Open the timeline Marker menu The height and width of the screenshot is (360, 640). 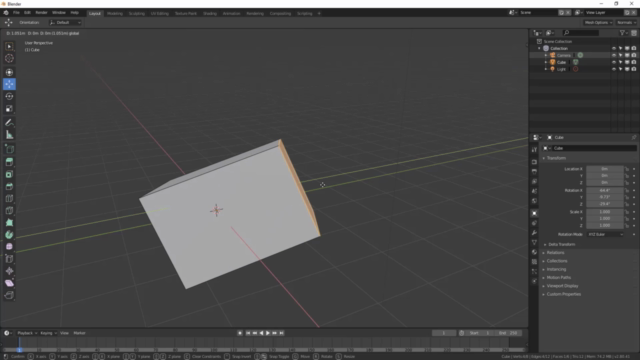(79, 333)
